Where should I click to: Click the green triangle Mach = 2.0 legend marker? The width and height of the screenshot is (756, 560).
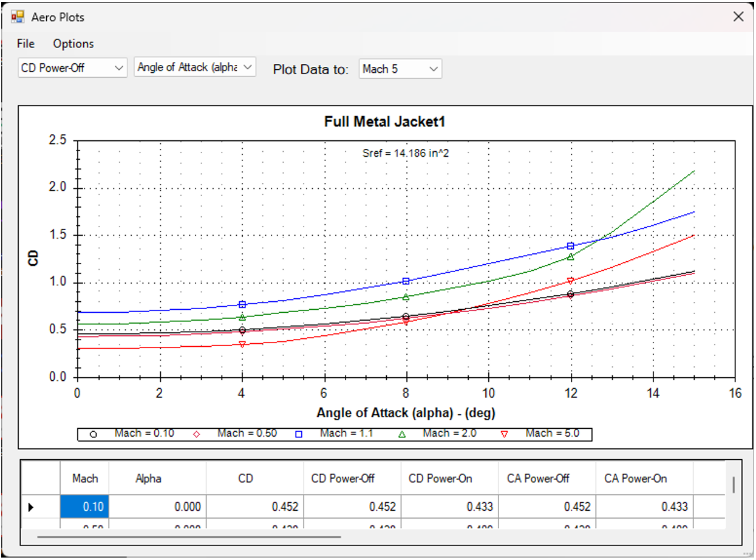[401, 434]
